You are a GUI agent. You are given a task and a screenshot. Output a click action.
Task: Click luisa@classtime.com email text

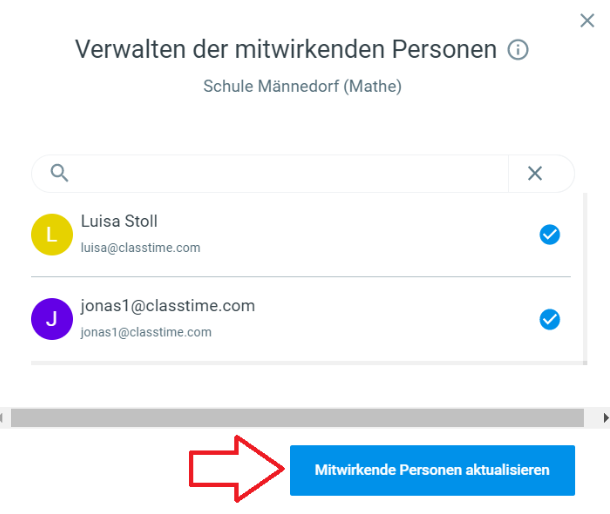coord(140,247)
